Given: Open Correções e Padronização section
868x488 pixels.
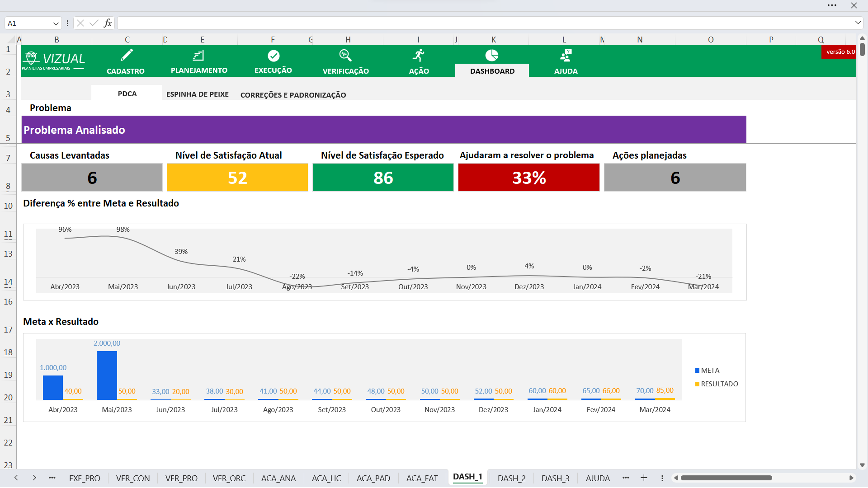Looking at the screenshot, I should pyautogui.click(x=293, y=95).
